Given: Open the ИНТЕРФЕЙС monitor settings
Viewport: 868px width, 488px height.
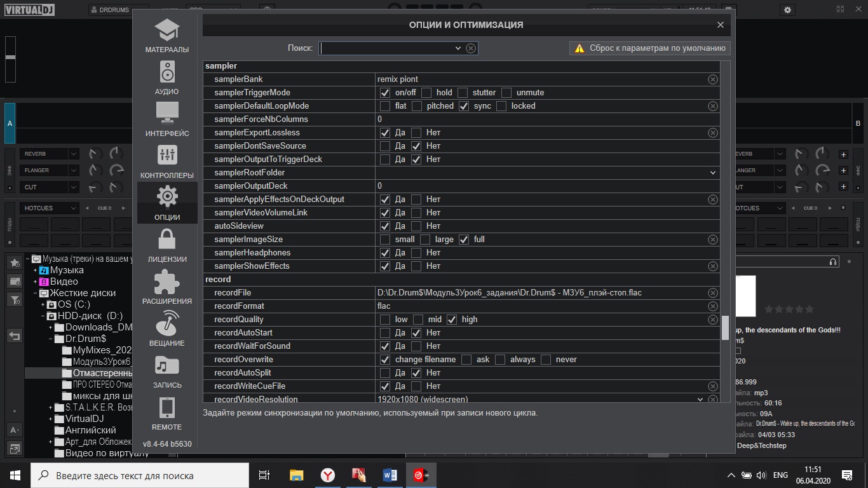Looking at the screenshot, I should pyautogui.click(x=167, y=119).
